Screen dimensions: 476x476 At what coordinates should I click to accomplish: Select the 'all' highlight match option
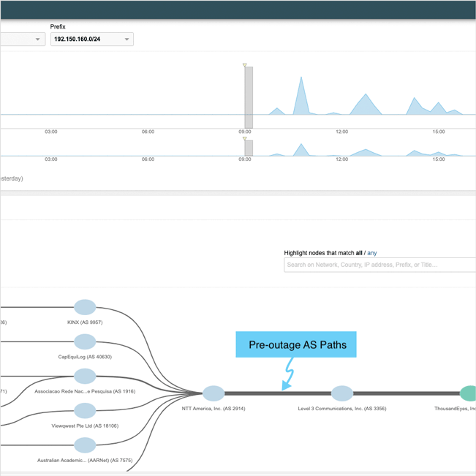pyautogui.click(x=359, y=253)
